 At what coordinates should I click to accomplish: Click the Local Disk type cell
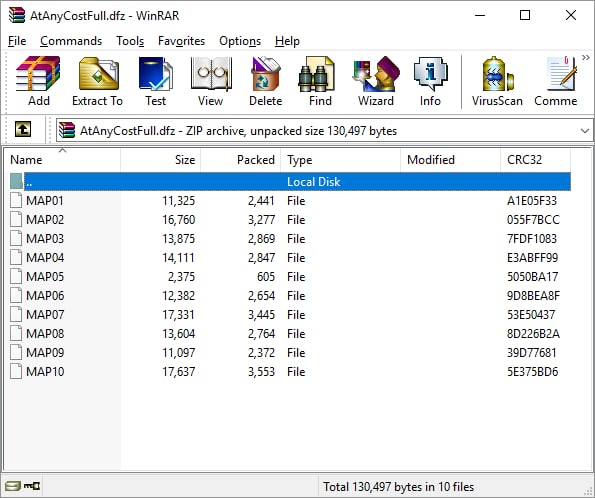pos(313,181)
